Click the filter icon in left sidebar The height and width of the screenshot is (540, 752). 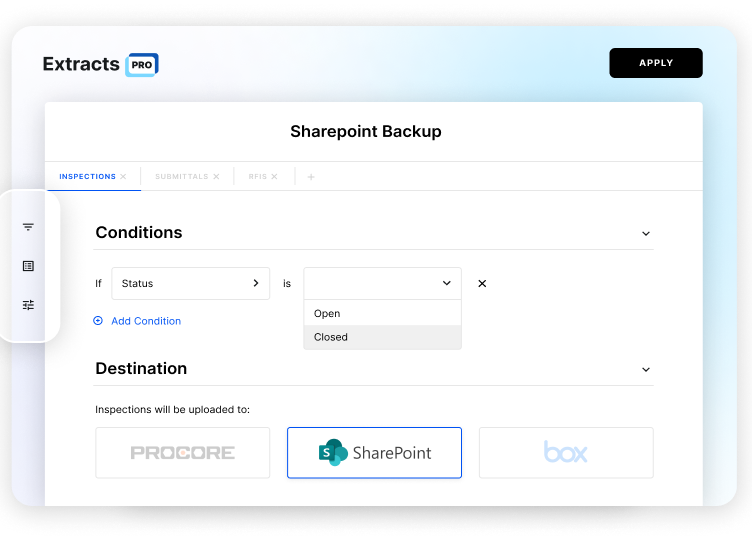click(x=28, y=227)
